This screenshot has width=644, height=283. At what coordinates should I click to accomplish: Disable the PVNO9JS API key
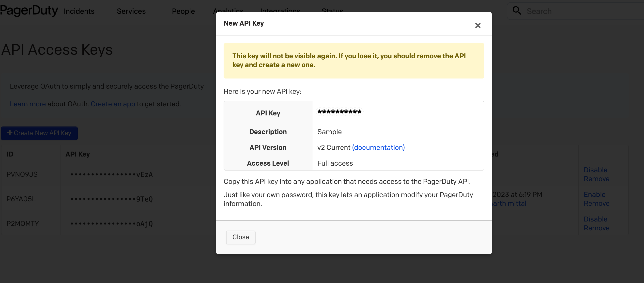click(595, 170)
